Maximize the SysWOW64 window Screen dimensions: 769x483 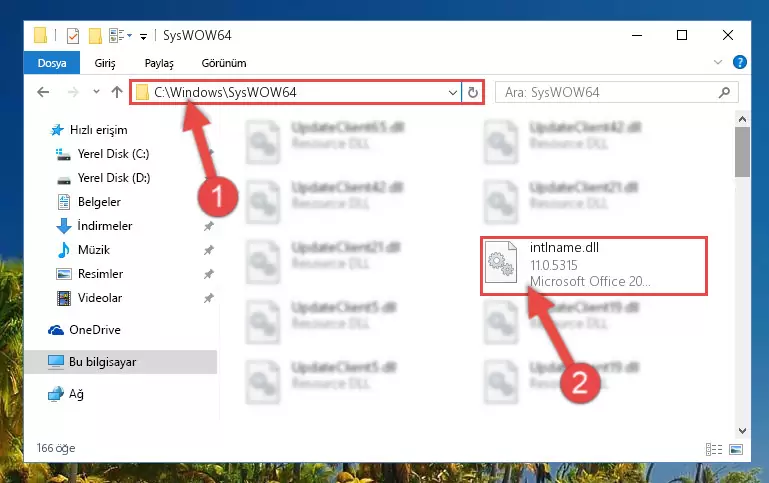(682, 35)
